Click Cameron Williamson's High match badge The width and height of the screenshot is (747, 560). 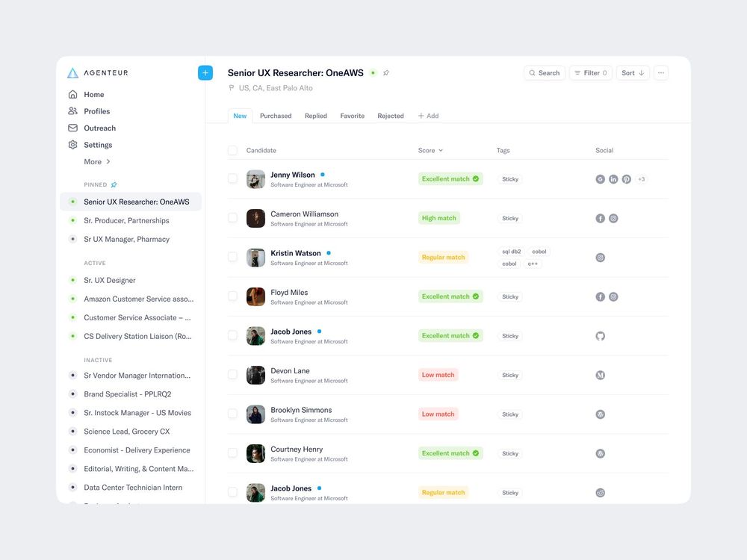click(x=439, y=218)
